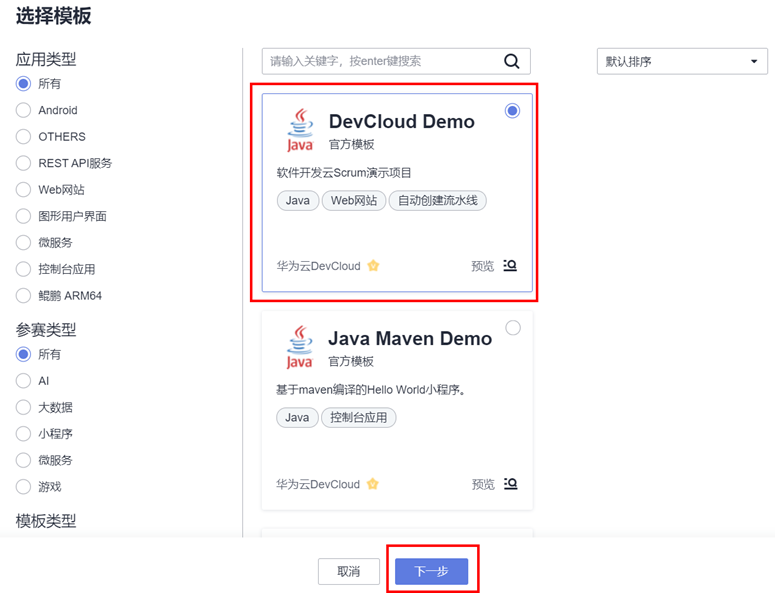Viewport: 775px width, 593px height.
Task: Click the Java Maven Demo title
Action: coord(410,339)
